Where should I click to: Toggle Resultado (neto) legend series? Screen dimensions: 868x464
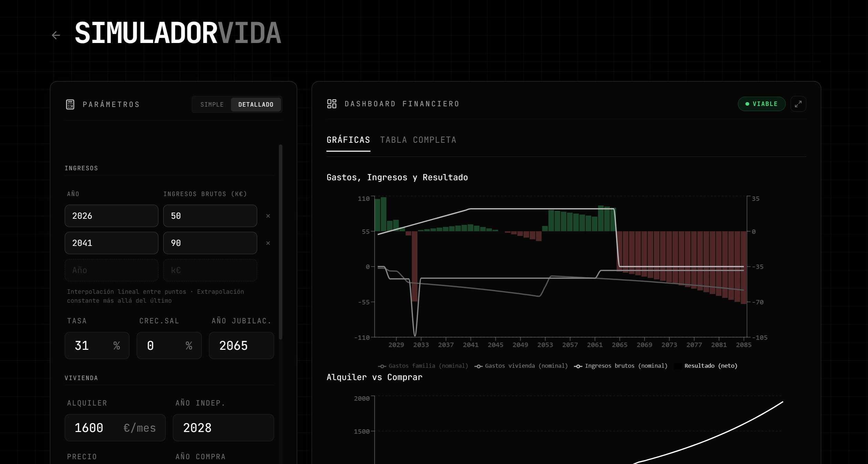pyautogui.click(x=705, y=366)
